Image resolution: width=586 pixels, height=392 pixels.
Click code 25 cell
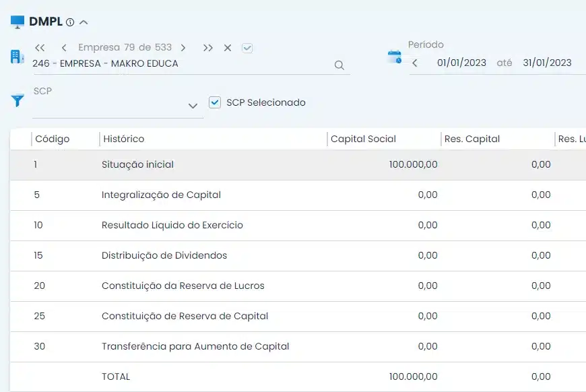coord(39,316)
